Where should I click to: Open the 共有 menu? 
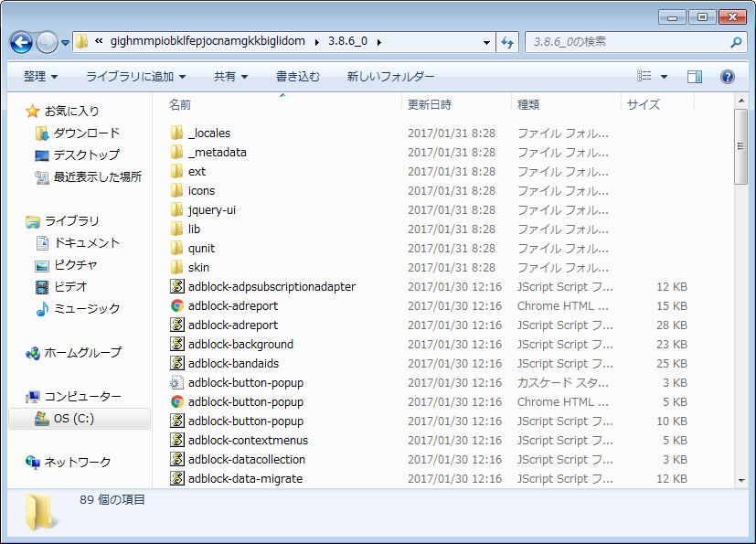(230, 76)
